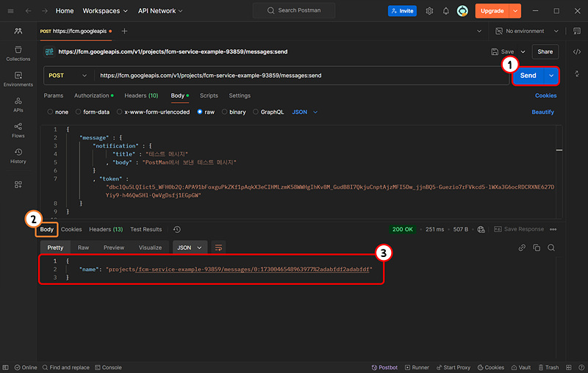Open the configure sidebar grid-plus icon
This screenshot has width=588, height=373.
[x=18, y=184]
